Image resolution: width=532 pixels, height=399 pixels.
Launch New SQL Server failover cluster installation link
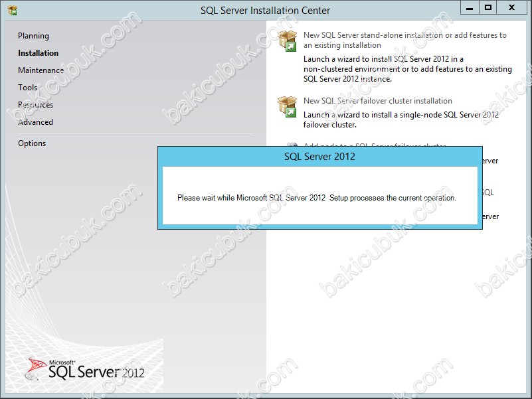(x=378, y=101)
